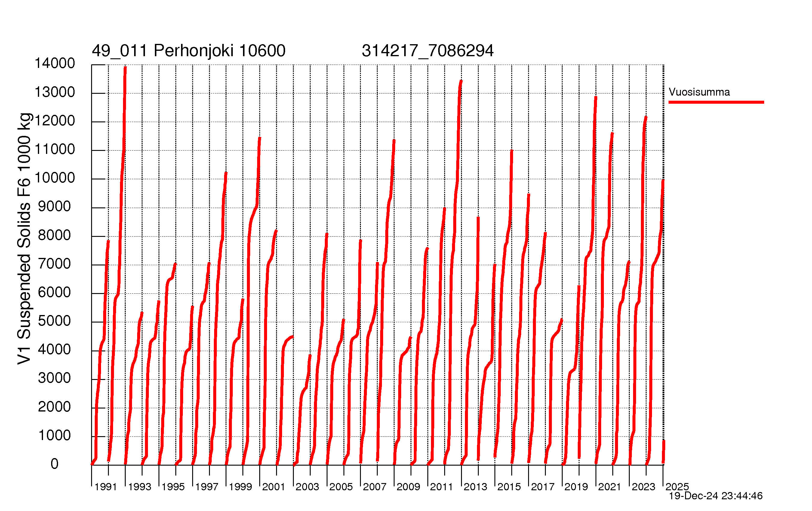Click x-axis year label 2003
The image size is (812, 511).
307,487
